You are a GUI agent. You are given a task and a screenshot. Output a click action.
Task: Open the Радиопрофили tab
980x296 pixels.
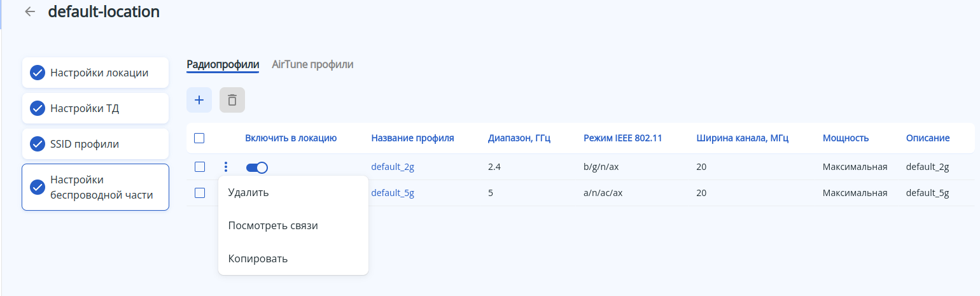223,64
